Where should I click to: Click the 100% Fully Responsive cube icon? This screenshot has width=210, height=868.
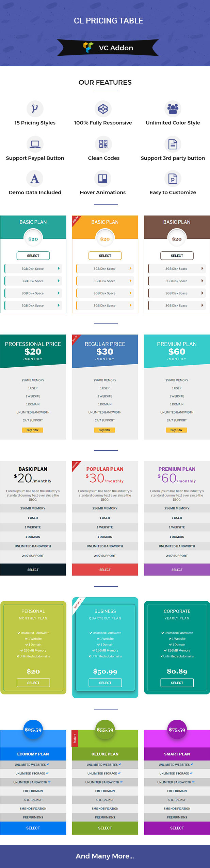coord(103,109)
